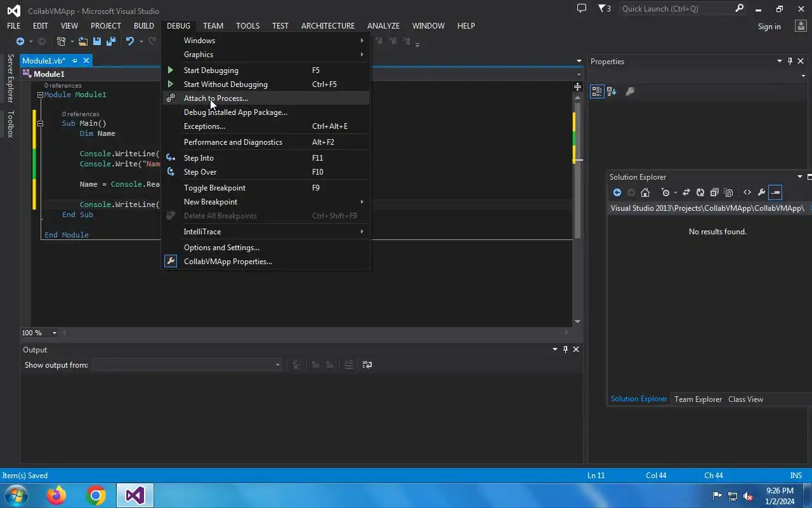Choose Start Without Debugging

coord(265,84)
